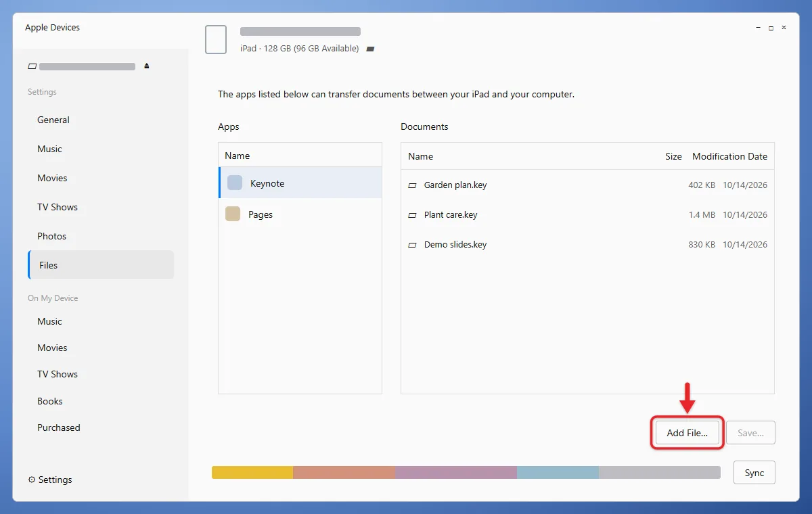Select the Pages app row
812x514 pixels.
[x=300, y=214]
